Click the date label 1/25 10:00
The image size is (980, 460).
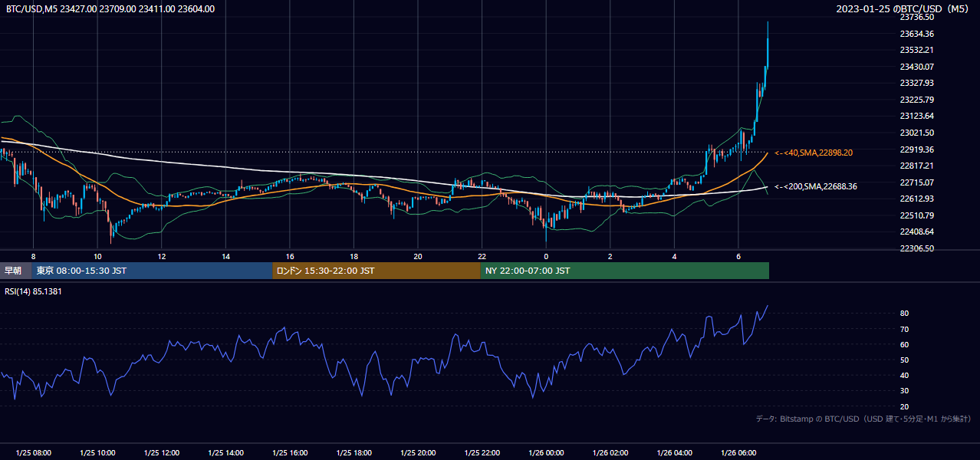coord(97,453)
